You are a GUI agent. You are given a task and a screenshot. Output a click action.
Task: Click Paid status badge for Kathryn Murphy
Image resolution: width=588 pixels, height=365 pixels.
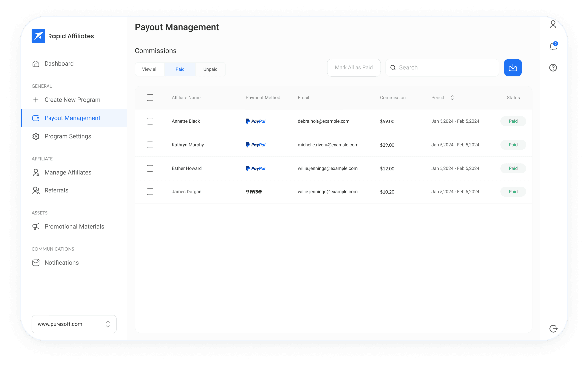(x=513, y=145)
